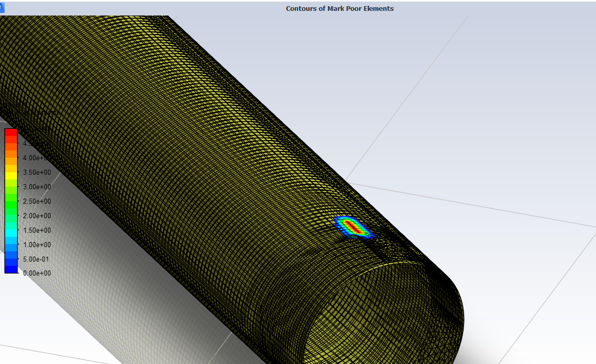Select the 2.00e+00 legend value
The width and height of the screenshot is (596, 364).
(37, 216)
